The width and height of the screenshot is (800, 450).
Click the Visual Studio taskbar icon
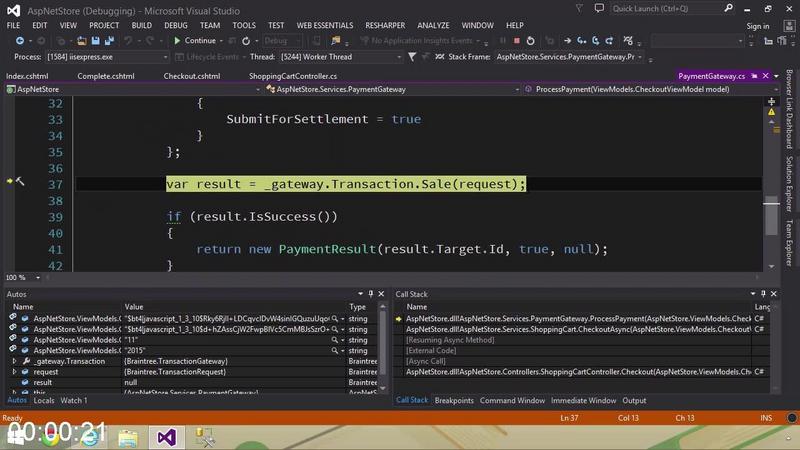click(166, 438)
